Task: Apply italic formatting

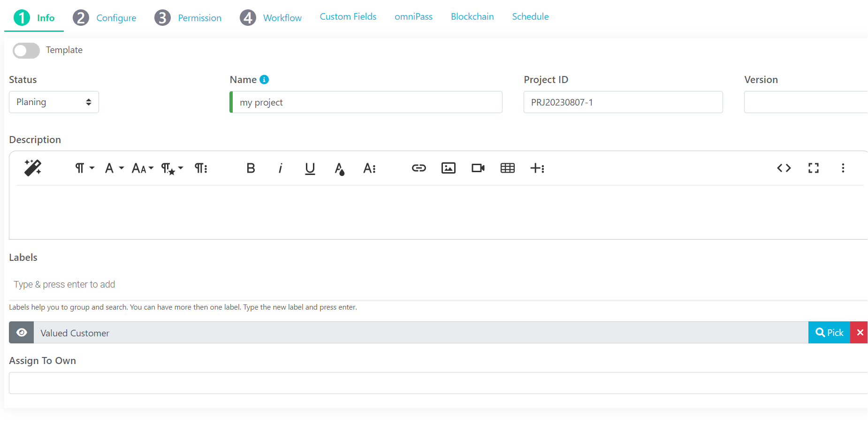Action: coord(280,168)
